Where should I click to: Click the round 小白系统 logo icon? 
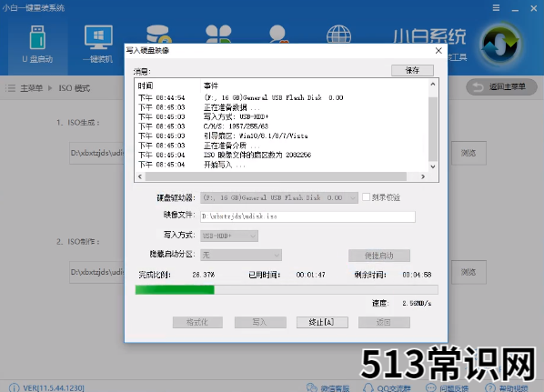(x=500, y=44)
